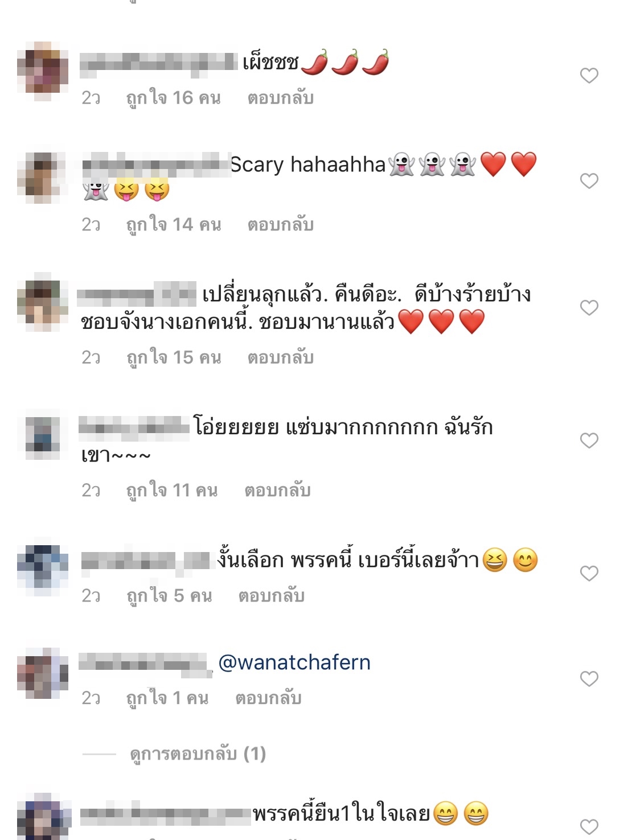Open avatar of Scary hahaahha commenter
This screenshot has height=840, width=632.
pos(43,176)
